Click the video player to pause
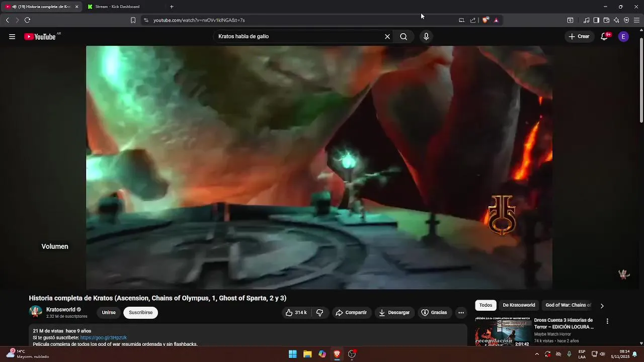 [x=319, y=167]
